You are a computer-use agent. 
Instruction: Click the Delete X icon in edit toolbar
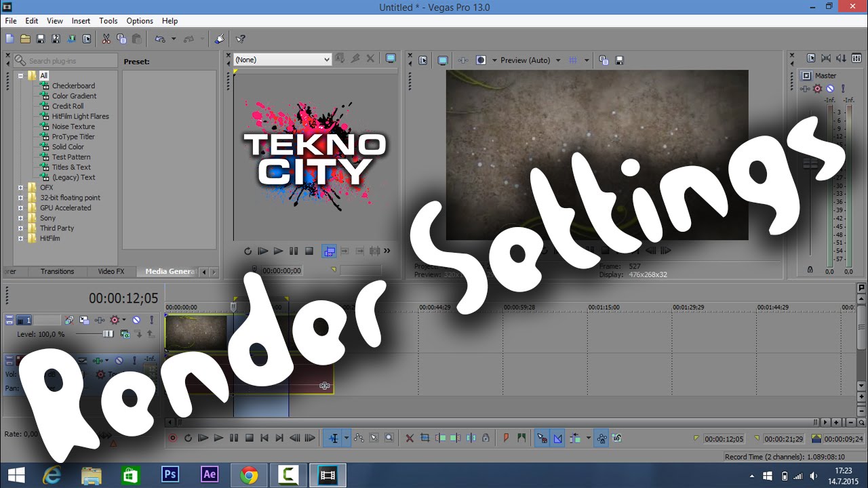tap(410, 439)
